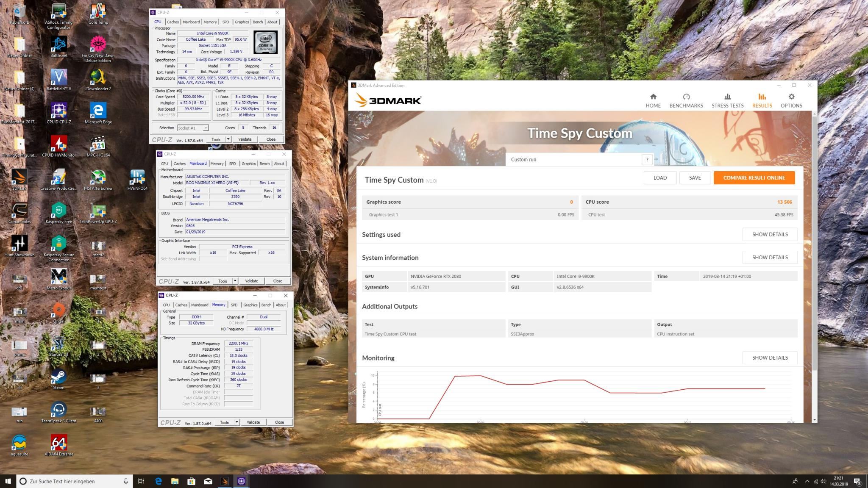Open Tools dropdown arrow in Mainboard window

235,281
